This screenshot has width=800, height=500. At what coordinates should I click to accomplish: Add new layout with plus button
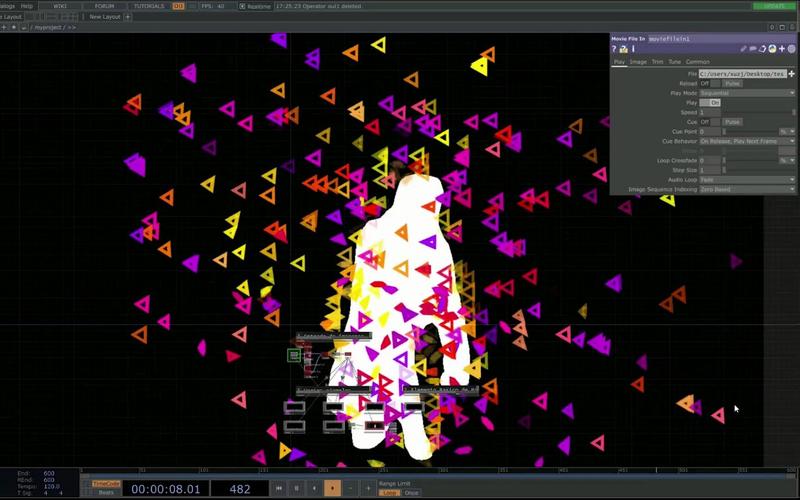(128, 17)
